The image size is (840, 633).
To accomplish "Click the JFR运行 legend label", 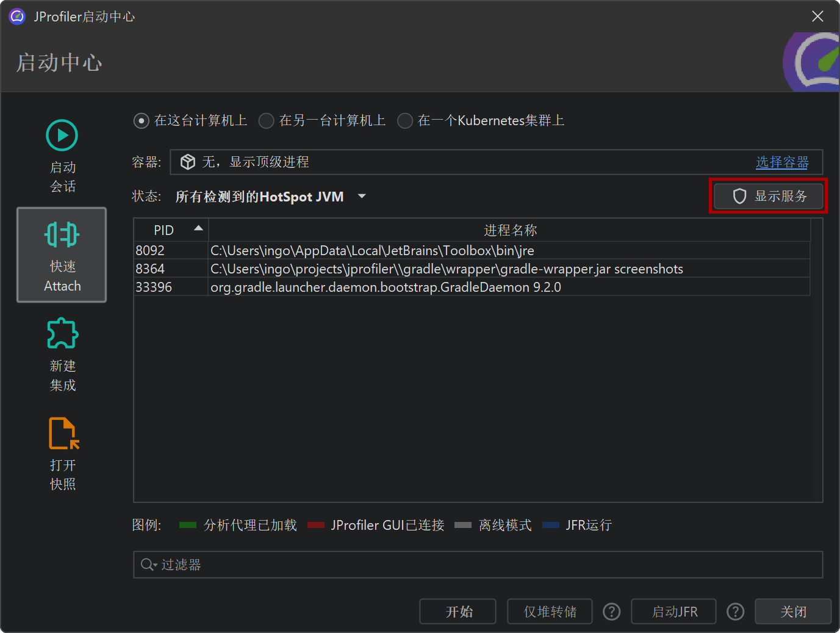I will point(589,525).
